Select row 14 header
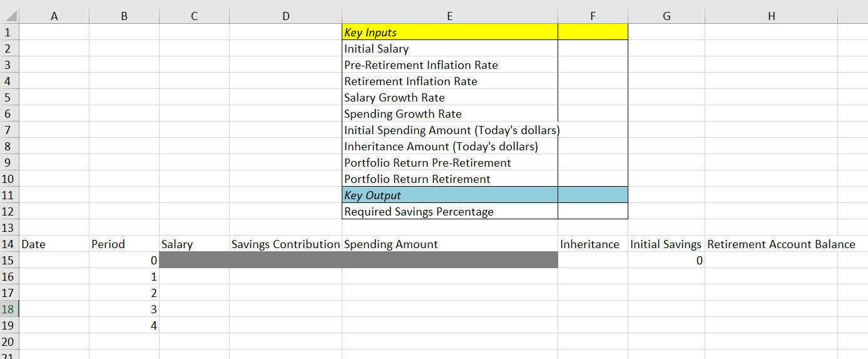Image resolution: width=868 pixels, height=359 pixels. point(9,244)
